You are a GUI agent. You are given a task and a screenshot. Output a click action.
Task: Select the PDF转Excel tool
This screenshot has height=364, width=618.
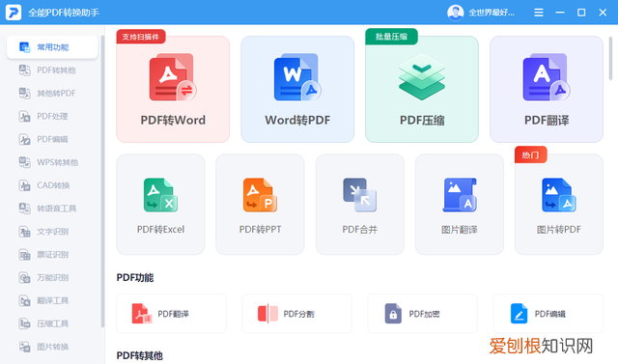[160, 205]
